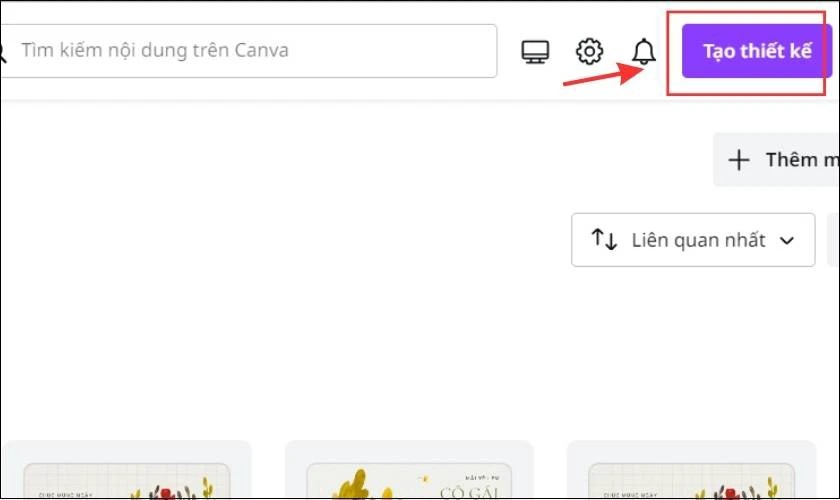This screenshot has width=840, height=500.
Task: Click the Liên quan nhất label text
Action: click(x=699, y=240)
